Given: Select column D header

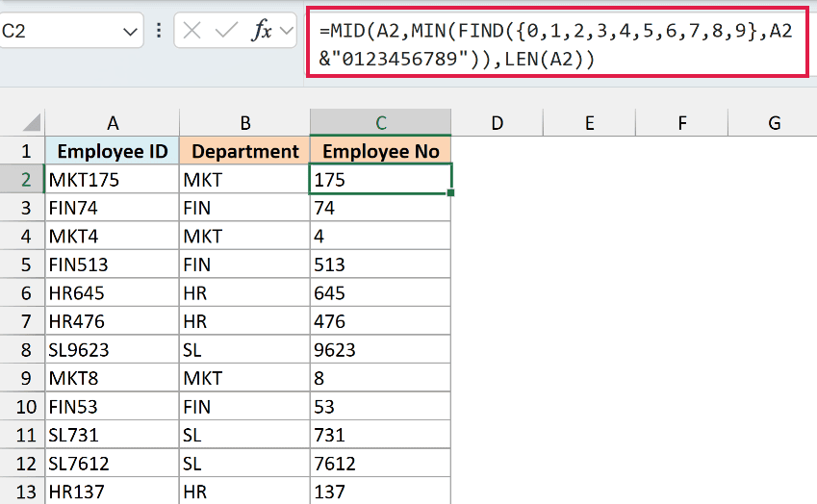Looking at the screenshot, I should pyautogui.click(x=498, y=123).
